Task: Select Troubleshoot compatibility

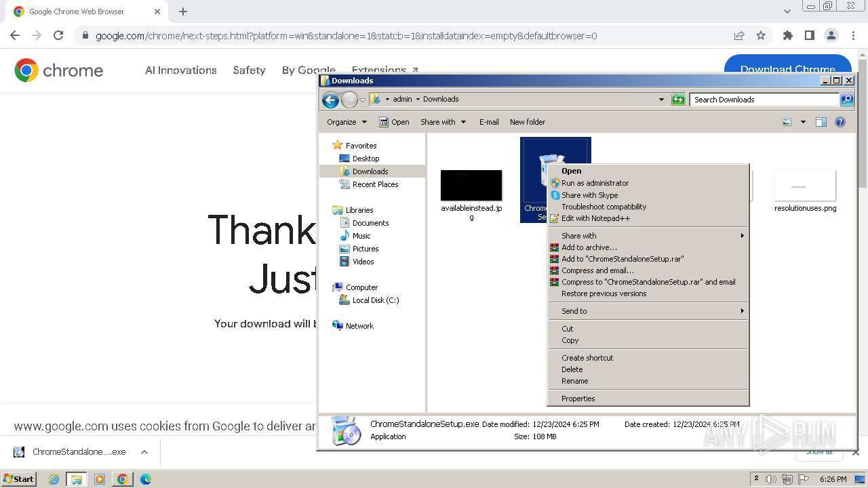Action: [648, 207]
